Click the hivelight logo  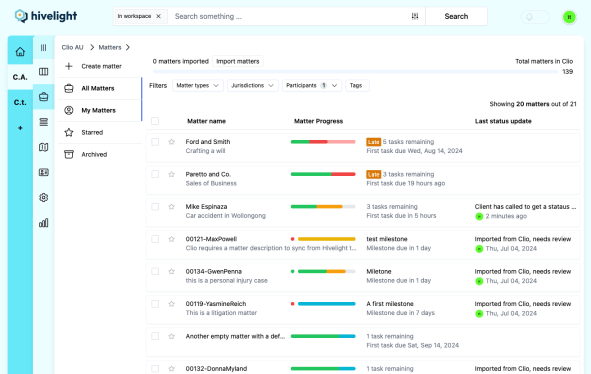coord(46,16)
